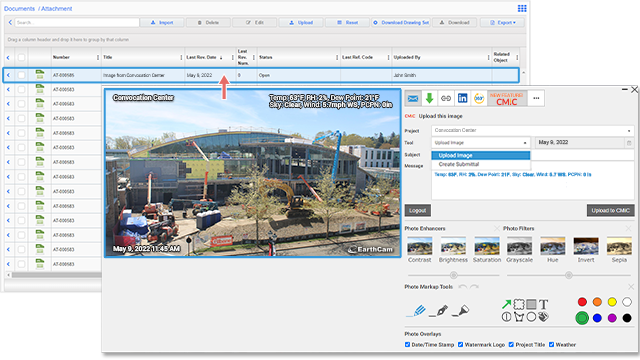
Task: Open the Project dropdown Convocation Center
Action: 533,131
